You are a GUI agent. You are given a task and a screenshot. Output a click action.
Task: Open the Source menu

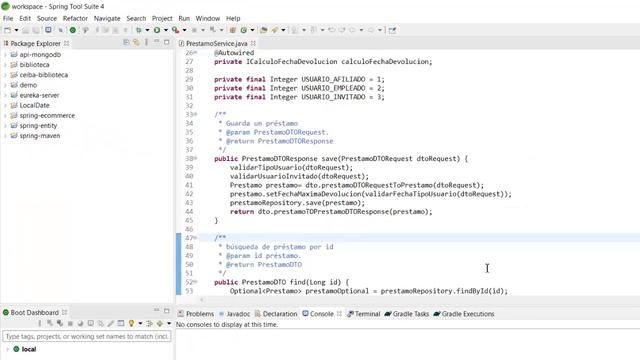click(x=47, y=18)
